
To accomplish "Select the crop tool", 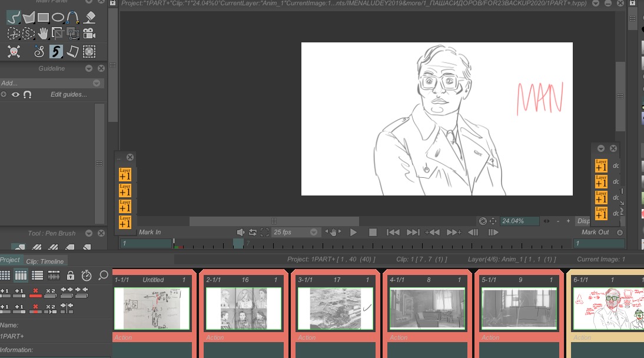I will click(x=58, y=34).
